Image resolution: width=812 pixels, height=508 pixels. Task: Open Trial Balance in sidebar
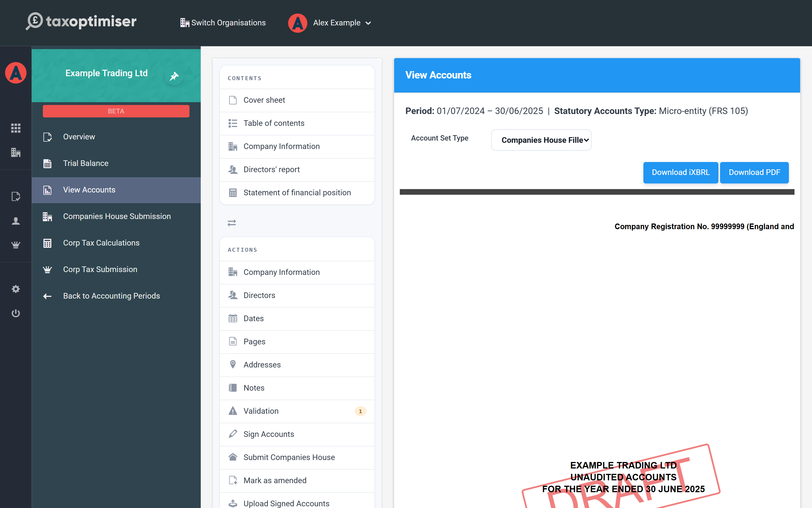116,163
